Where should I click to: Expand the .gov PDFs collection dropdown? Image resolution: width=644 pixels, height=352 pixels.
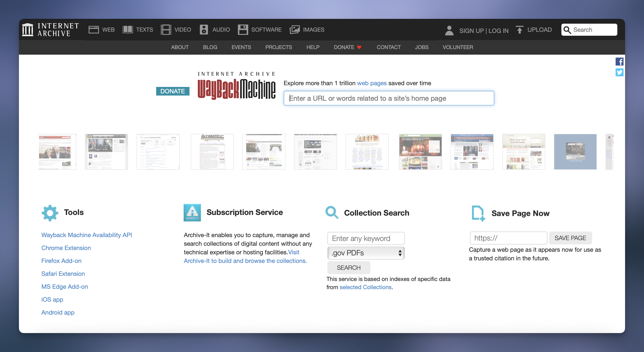pyautogui.click(x=366, y=253)
